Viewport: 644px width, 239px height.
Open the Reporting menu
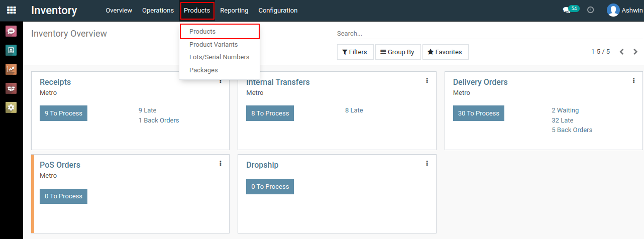tap(234, 10)
